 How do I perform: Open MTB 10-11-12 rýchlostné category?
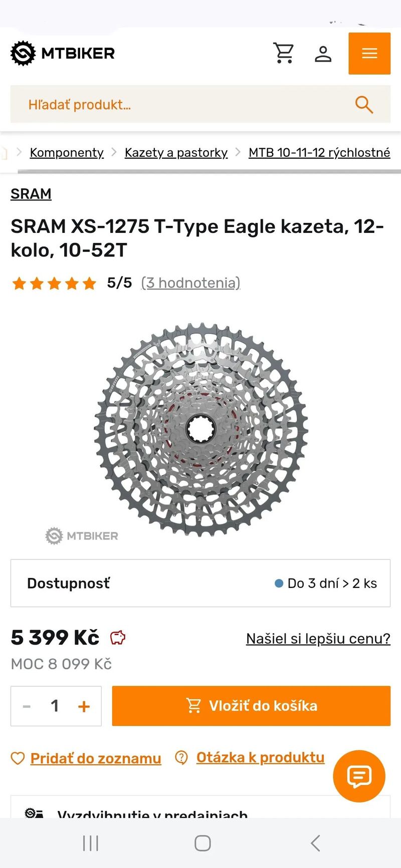click(x=319, y=152)
